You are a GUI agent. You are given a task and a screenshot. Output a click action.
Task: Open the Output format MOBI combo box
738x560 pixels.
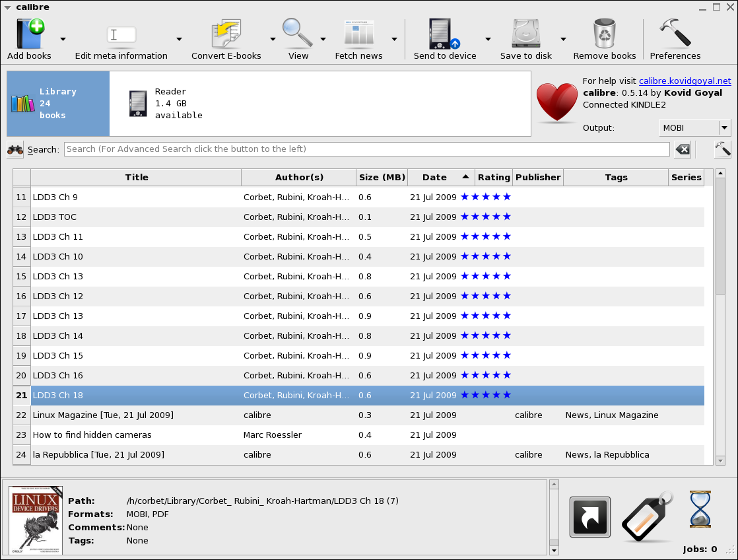694,127
